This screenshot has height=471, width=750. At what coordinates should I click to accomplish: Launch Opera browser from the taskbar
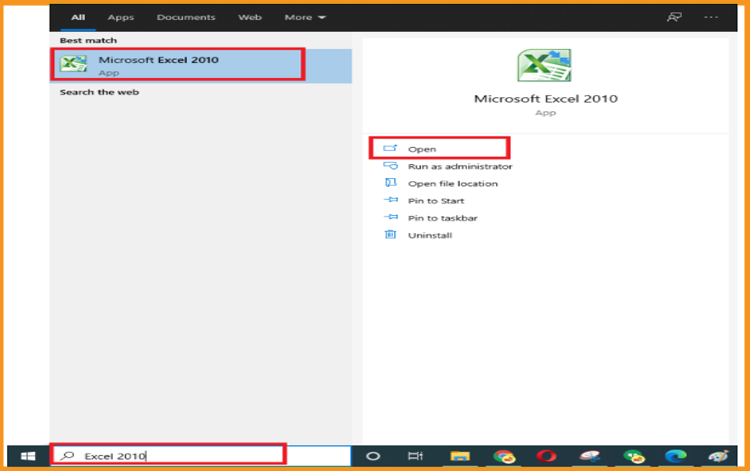coord(546,456)
